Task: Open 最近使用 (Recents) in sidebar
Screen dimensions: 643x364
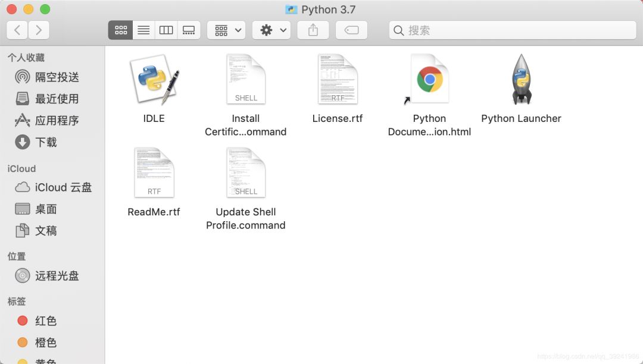Action: (x=52, y=99)
